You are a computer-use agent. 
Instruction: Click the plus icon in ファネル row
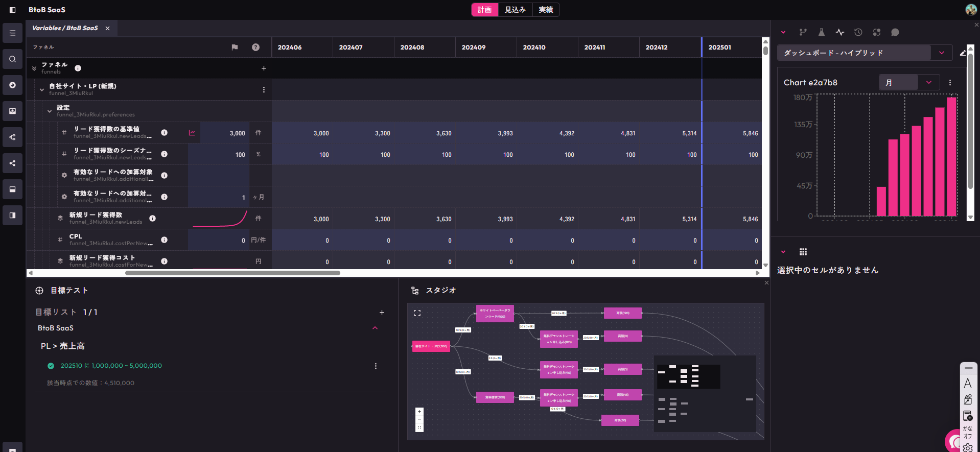(x=264, y=68)
